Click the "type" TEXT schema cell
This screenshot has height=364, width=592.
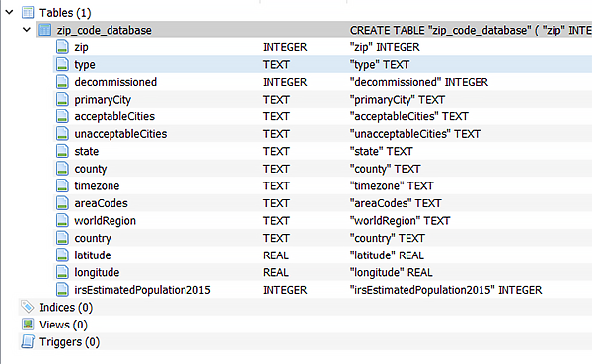(x=380, y=65)
